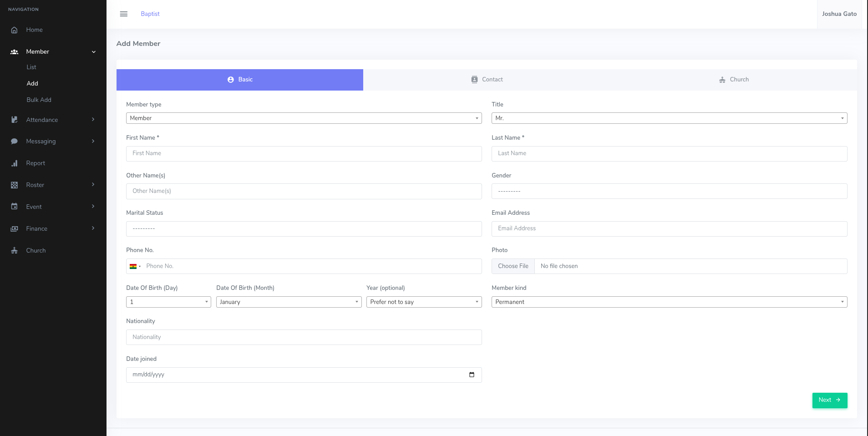This screenshot has height=436, width=868.
Task: Select the Event calendar icon
Action: click(14, 207)
